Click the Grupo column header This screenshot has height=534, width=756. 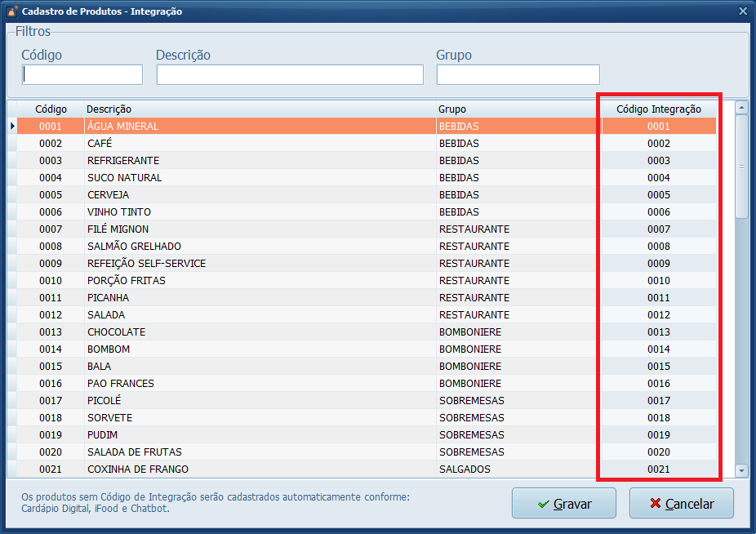452,109
